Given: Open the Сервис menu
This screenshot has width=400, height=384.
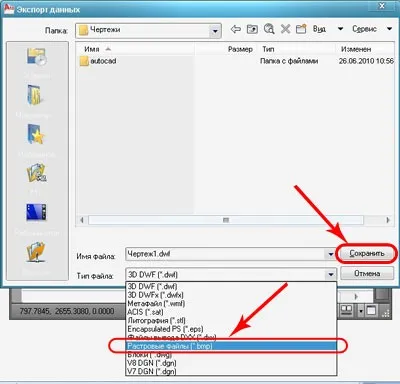Looking at the screenshot, I should (x=364, y=29).
